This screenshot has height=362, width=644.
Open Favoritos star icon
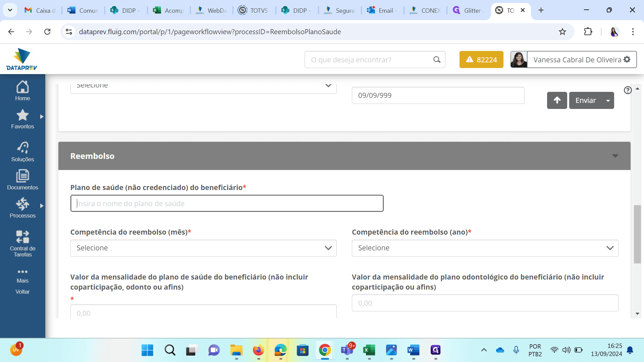pyautogui.click(x=22, y=115)
